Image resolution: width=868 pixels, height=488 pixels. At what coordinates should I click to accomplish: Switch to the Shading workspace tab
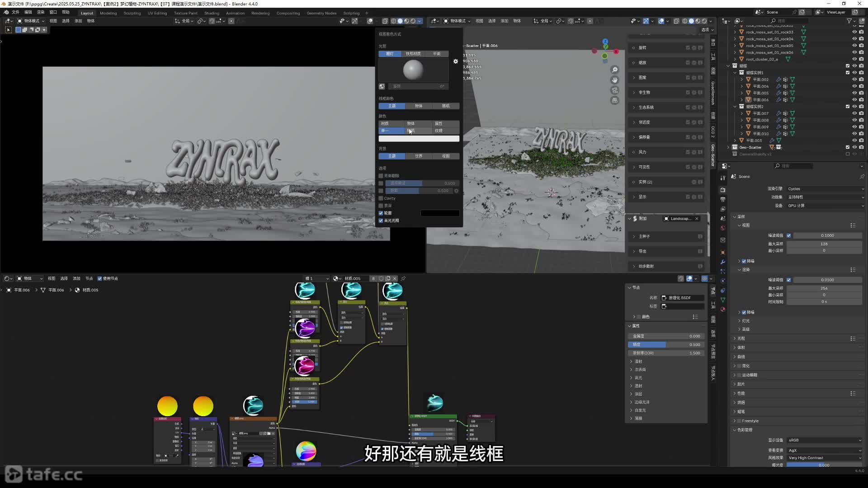212,13
